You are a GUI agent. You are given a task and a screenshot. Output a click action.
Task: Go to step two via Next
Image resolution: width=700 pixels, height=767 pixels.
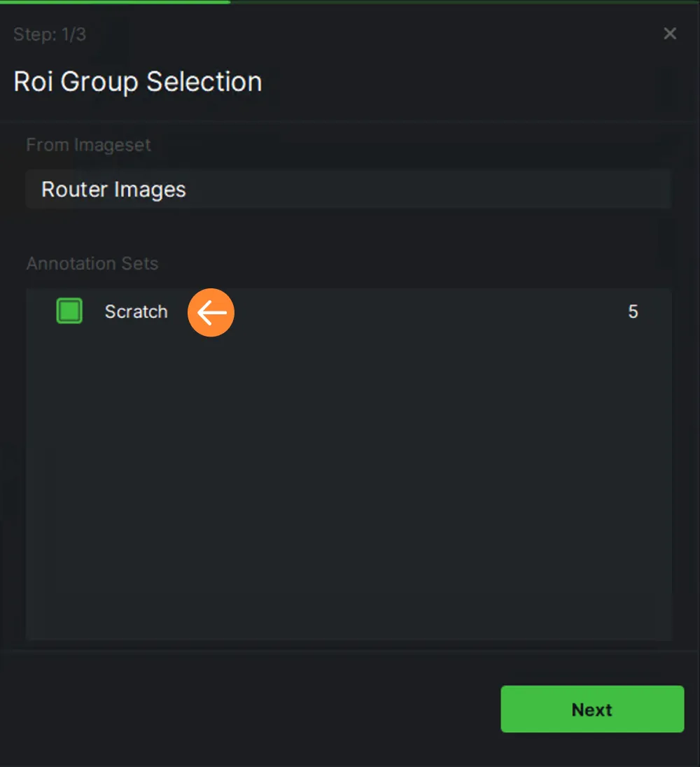point(592,709)
